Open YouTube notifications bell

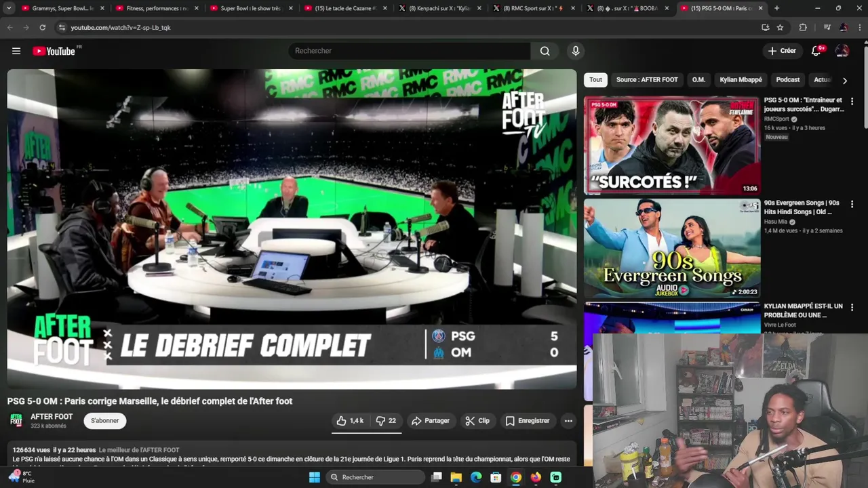[x=816, y=51]
